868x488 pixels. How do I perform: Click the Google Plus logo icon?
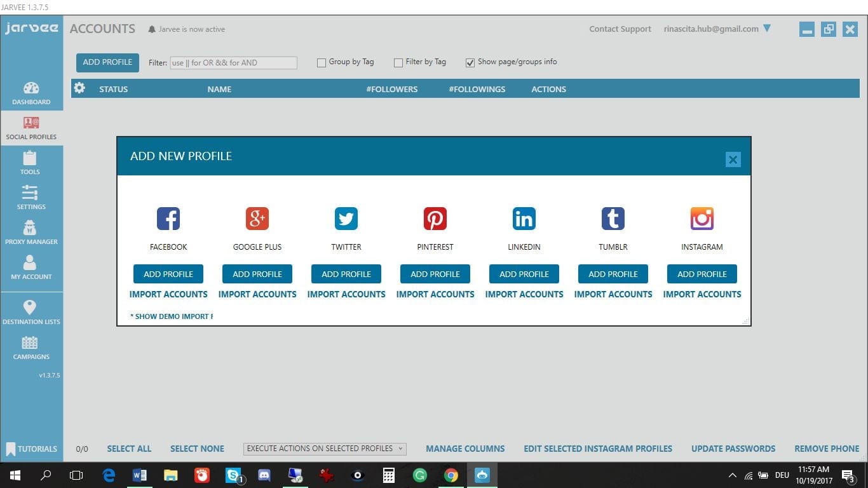point(257,219)
